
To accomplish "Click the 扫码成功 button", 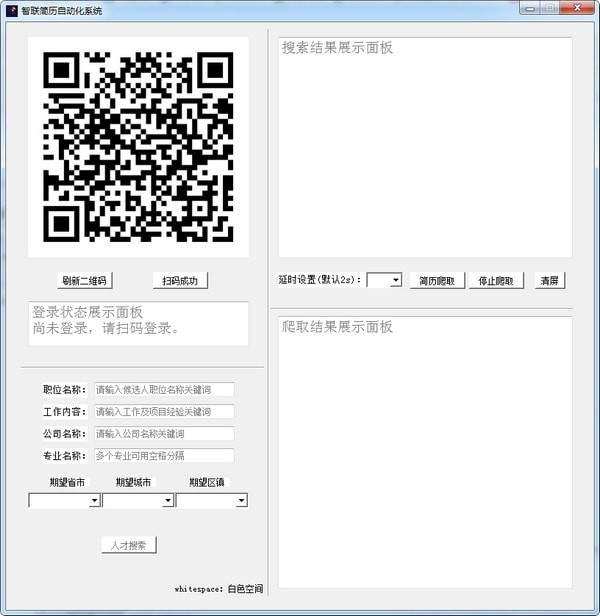I will pyautogui.click(x=180, y=280).
